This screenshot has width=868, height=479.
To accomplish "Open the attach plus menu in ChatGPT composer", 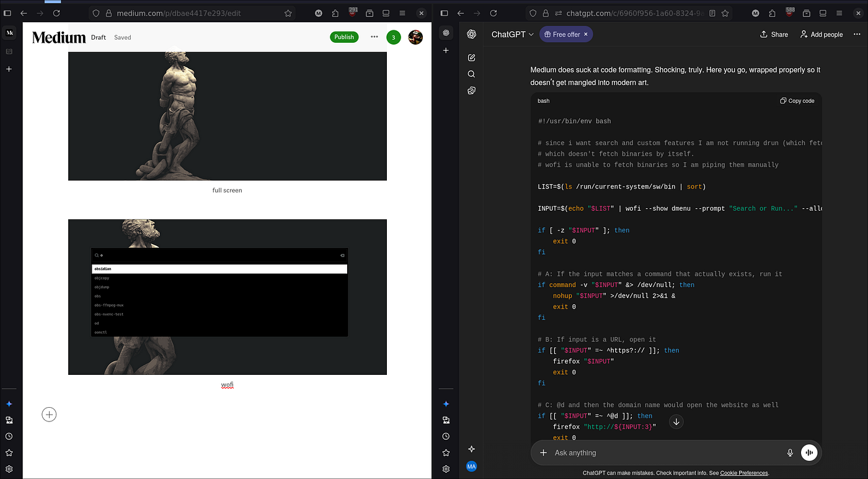I will [x=543, y=453].
